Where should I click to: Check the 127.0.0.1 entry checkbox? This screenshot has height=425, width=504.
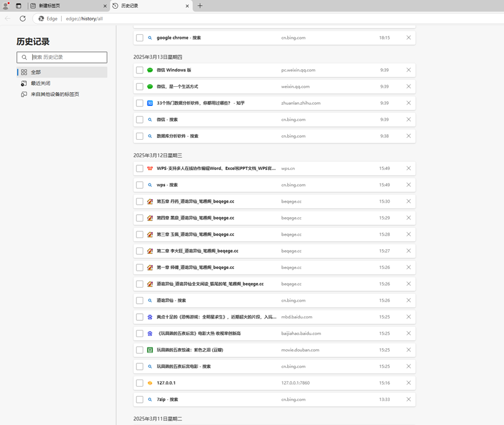[x=139, y=383]
